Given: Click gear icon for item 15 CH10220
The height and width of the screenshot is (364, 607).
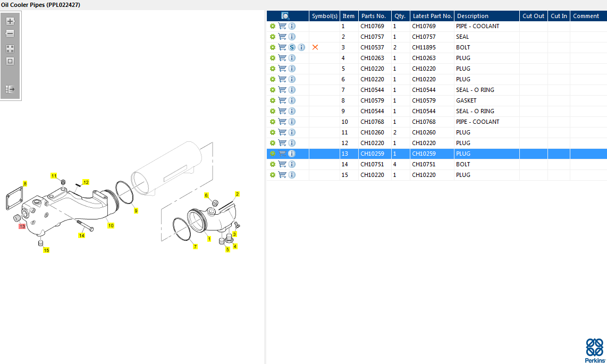Looking at the screenshot, I should pos(273,175).
